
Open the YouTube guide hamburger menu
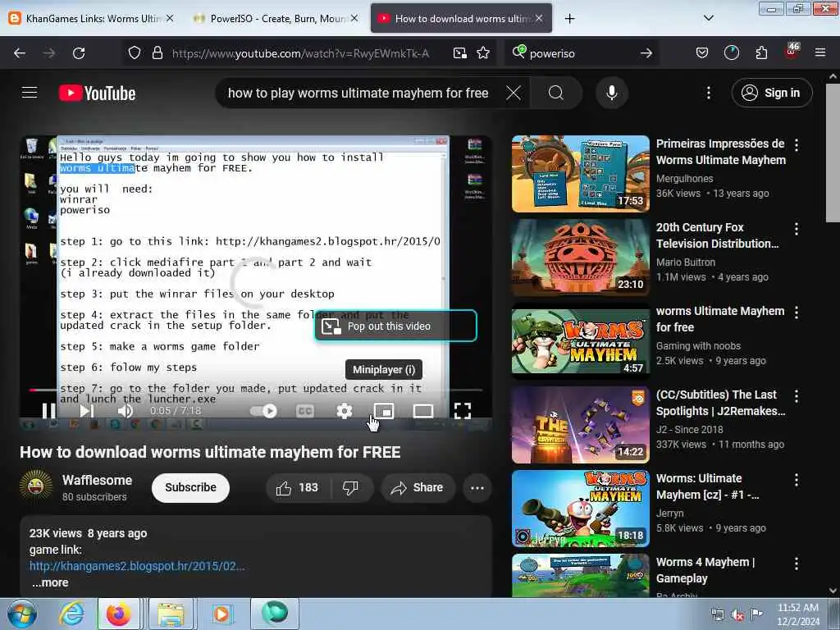click(x=30, y=93)
